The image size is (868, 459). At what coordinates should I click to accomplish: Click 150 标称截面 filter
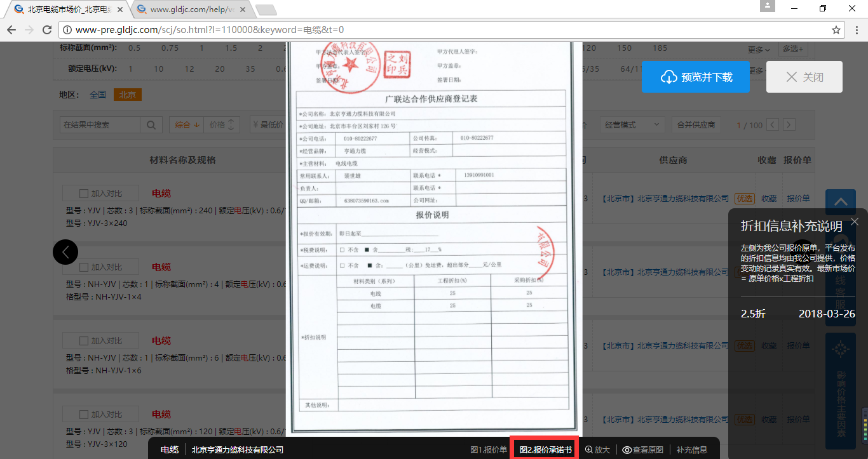click(x=624, y=48)
